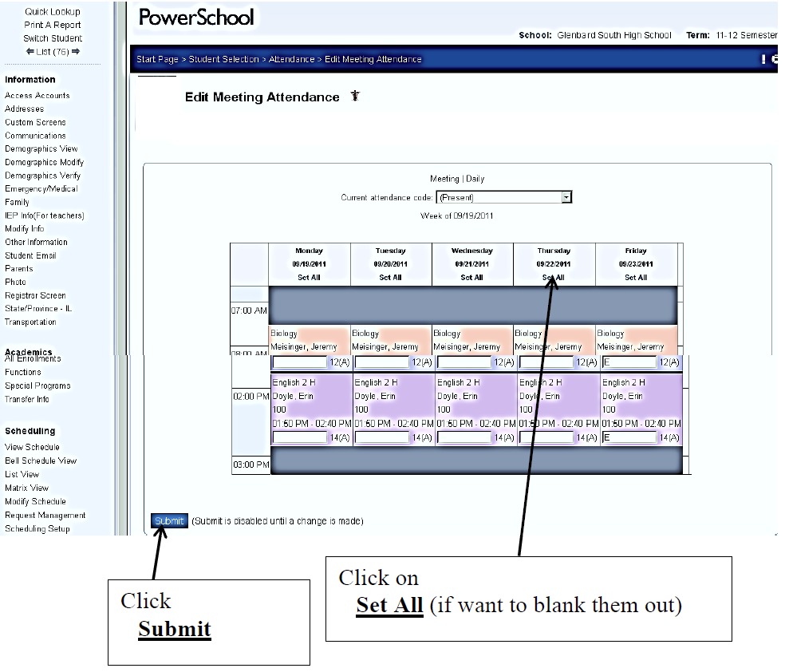Open the Current attendance code dropdown

coord(566,197)
